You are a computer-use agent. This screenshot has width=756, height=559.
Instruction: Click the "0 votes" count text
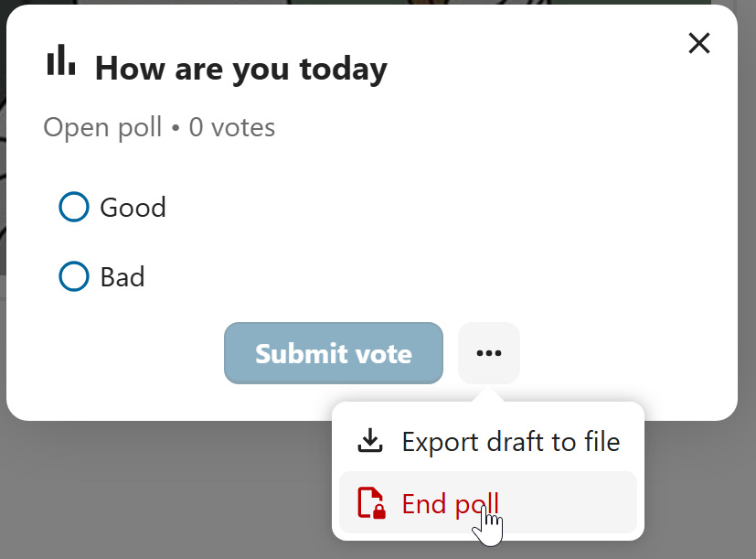[x=232, y=127]
